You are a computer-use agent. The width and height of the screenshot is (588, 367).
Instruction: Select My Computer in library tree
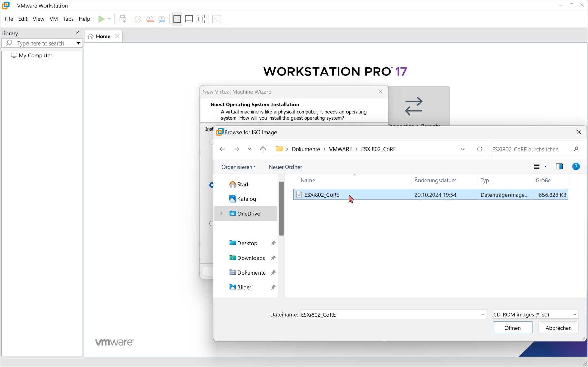point(32,55)
